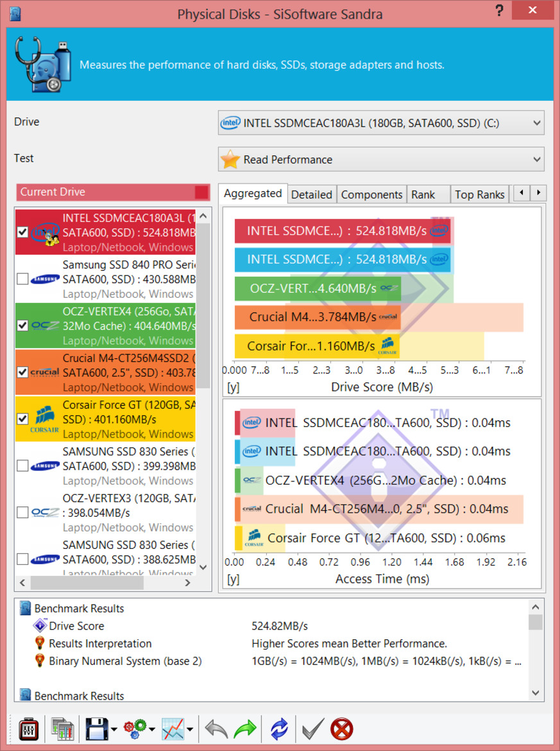560x751 pixels.
Task: Click [y] axis toggle under Access Time chart
Action: pyautogui.click(x=233, y=579)
